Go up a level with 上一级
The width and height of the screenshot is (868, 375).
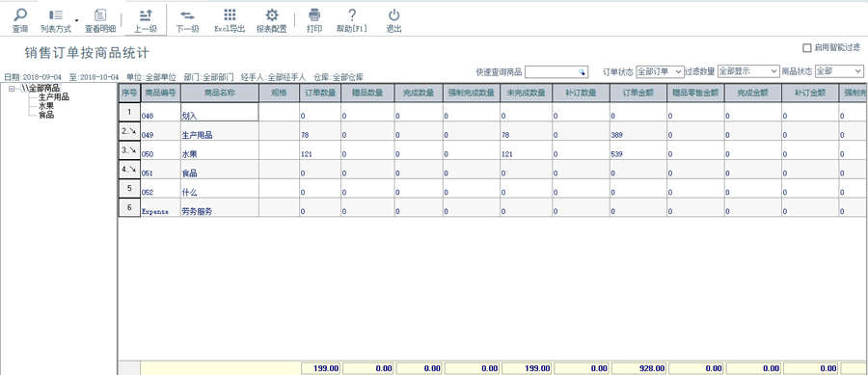click(x=146, y=21)
